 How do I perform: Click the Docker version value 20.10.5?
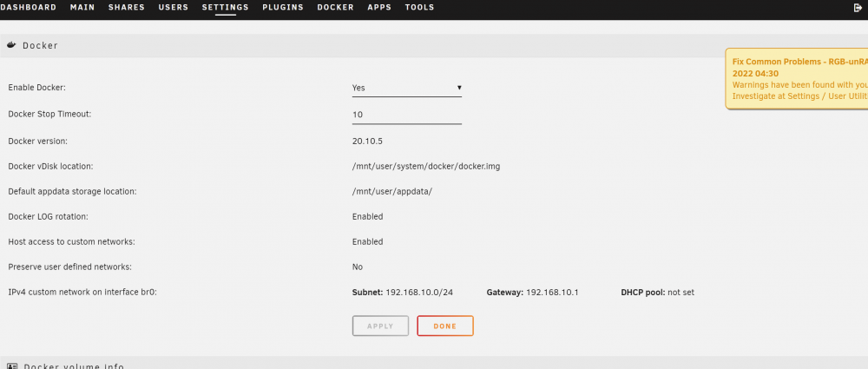[x=367, y=142]
